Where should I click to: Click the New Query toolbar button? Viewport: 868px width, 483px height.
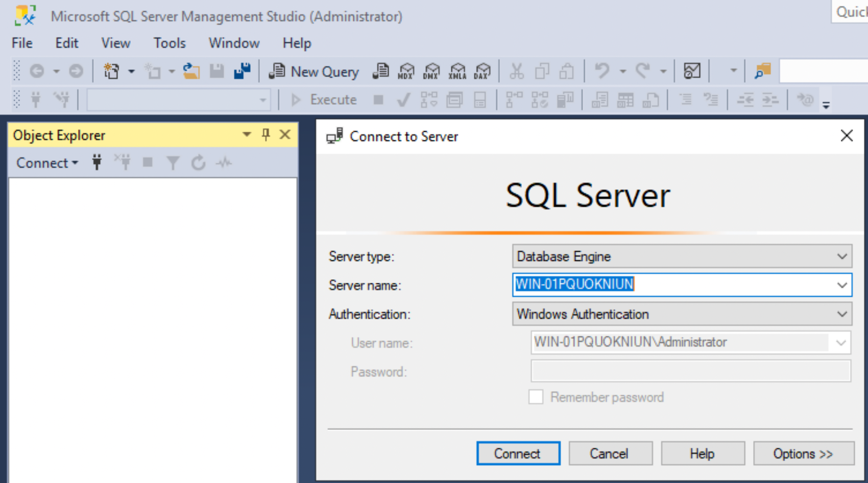[315, 71]
